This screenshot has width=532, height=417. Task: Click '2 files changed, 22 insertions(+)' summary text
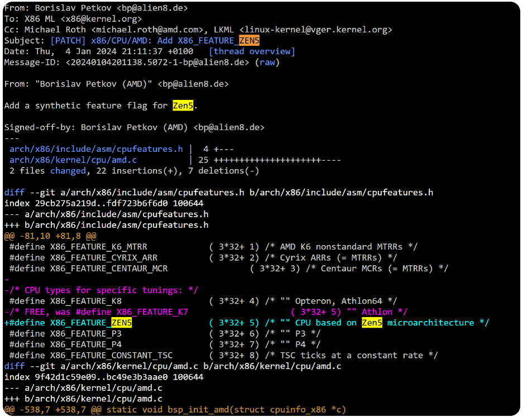pos(96,171)
